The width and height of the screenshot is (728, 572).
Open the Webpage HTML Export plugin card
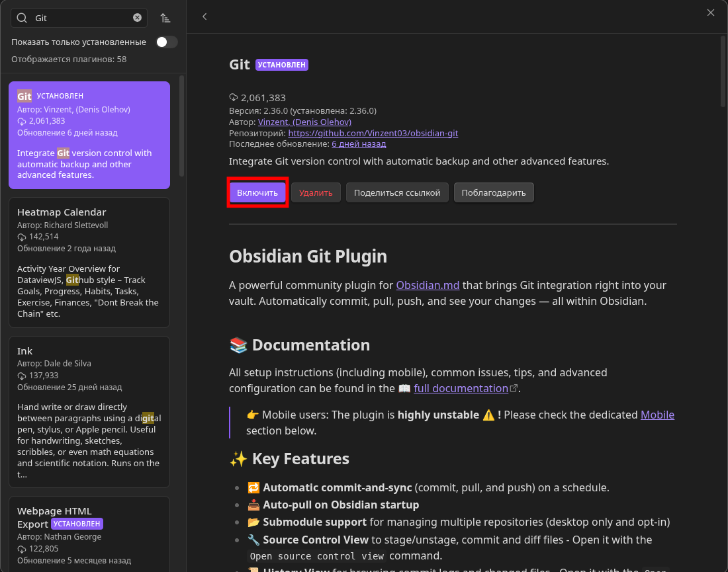pos(89,533)
